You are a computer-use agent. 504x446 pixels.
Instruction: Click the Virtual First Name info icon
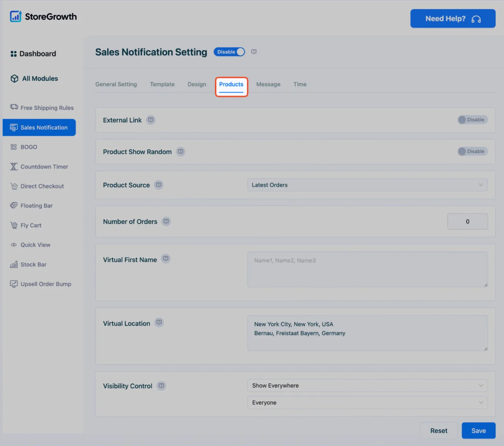tap(166, 259)
